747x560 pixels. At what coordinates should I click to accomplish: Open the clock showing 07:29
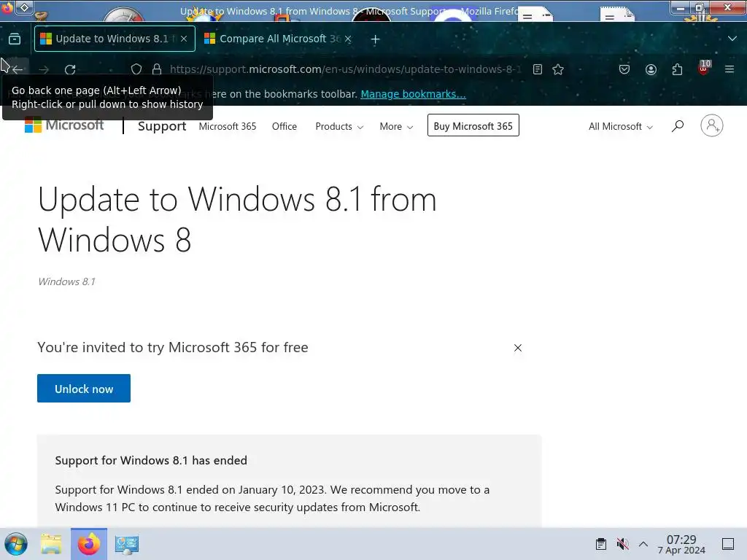pos(681,544)
